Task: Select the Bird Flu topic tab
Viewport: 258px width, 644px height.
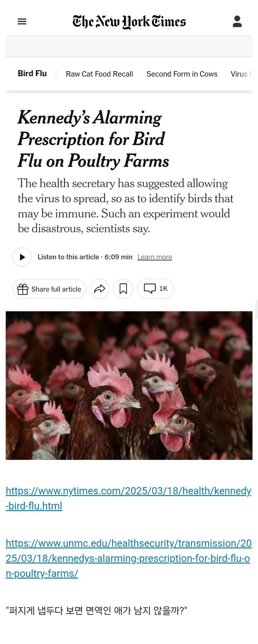Action: coord(32,73)
